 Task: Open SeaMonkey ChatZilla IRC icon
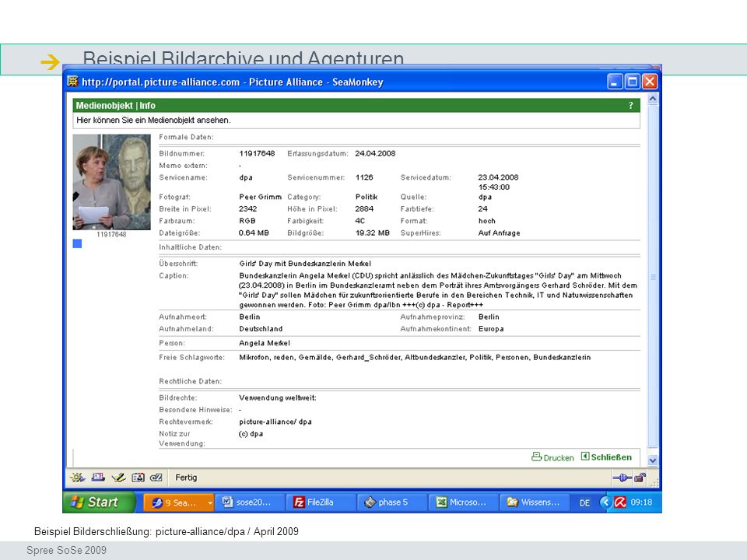coord(156,477)
